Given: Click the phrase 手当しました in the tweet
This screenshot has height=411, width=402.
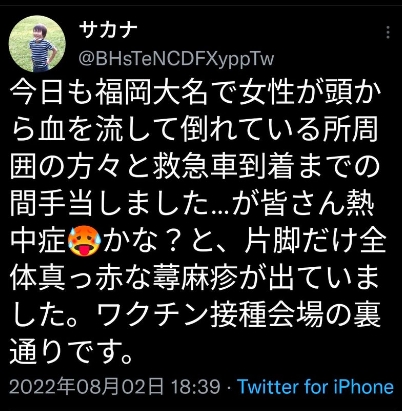Looking at the screenshot, I should [123, 203].
